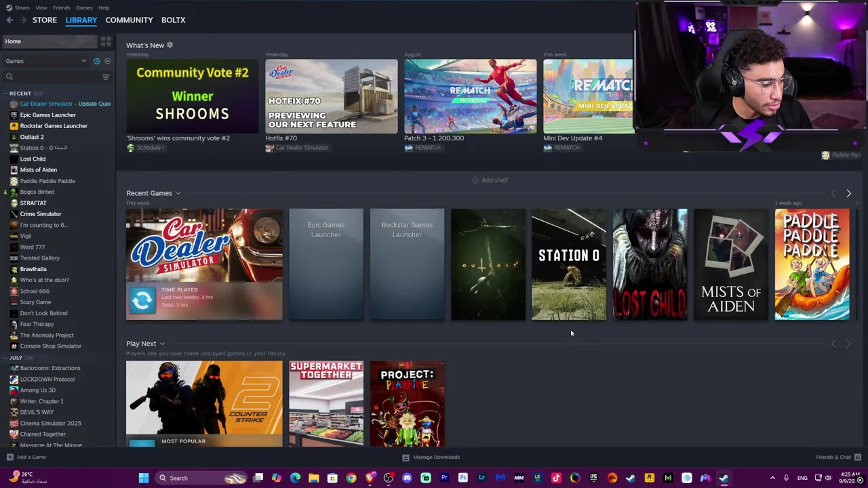This screenshot has height=488, width=868.
Task: Open Hotfix #70 news thumbnail
Action: [x=331, y=96]
